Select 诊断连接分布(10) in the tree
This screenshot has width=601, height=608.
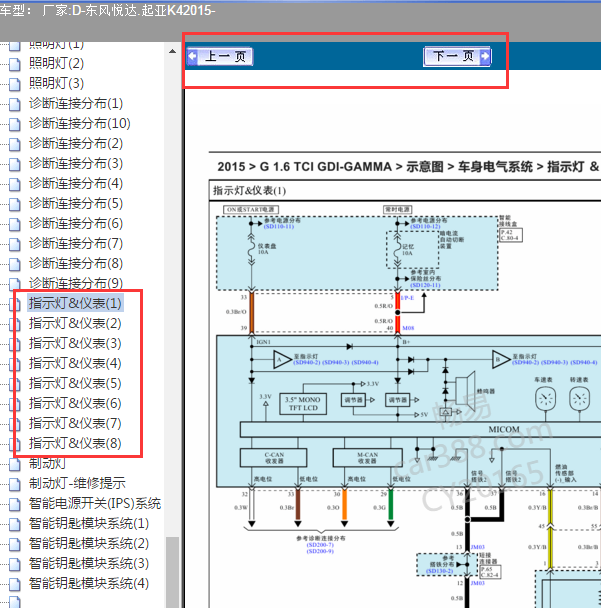80,123
